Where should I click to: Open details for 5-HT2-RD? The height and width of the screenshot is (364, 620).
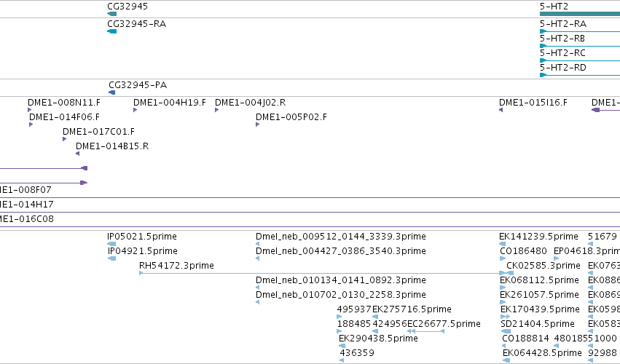click(563, 68)
